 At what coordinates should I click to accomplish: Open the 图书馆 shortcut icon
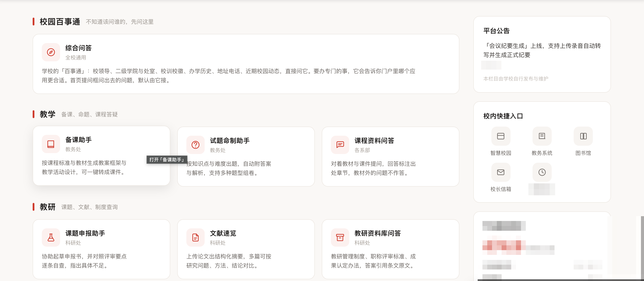click(x=583, y=136)
